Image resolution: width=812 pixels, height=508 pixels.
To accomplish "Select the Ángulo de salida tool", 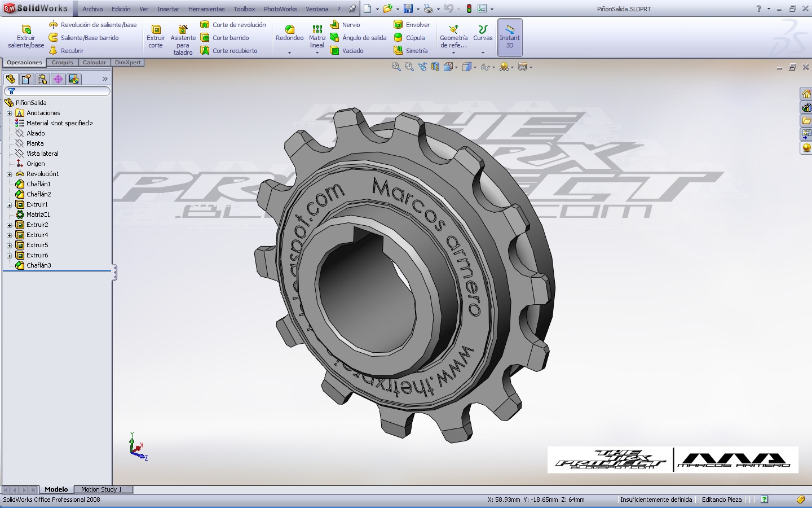I will point(358,38).
